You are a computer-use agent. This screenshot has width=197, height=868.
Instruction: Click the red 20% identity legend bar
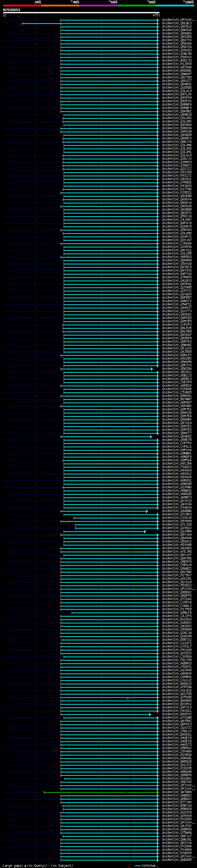(x=22, y=6)
